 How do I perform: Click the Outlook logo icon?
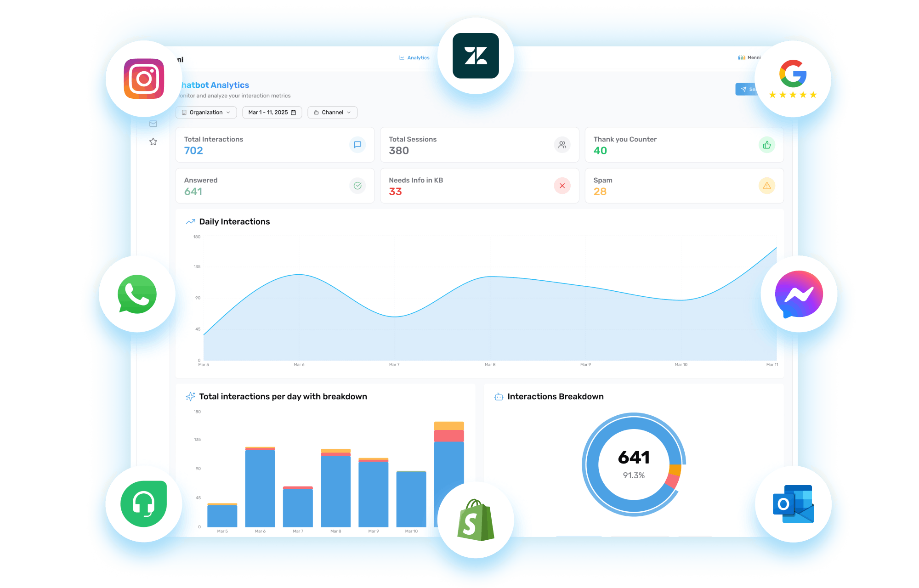pos(793,504)
